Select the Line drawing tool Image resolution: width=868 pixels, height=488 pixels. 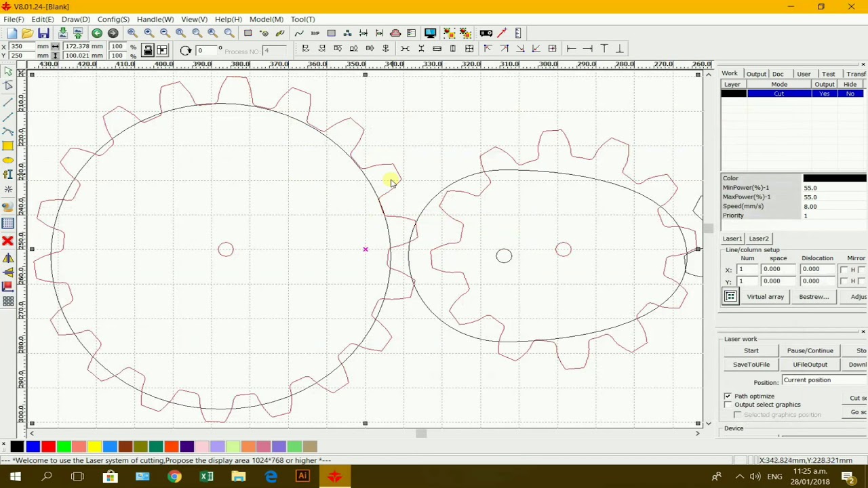(8, 102)
